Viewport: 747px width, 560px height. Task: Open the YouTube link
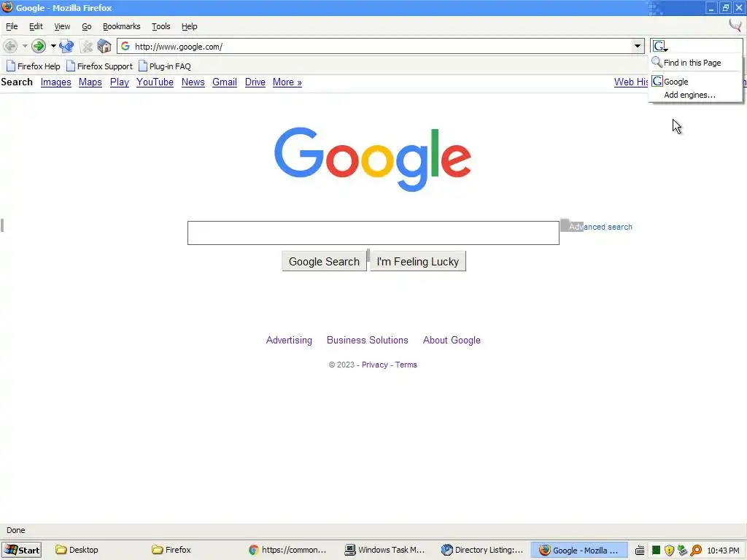click(x=155, y=82)
